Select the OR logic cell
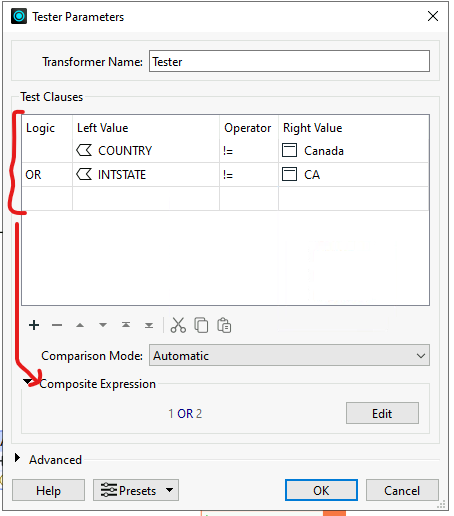 [x=47, y=175]
